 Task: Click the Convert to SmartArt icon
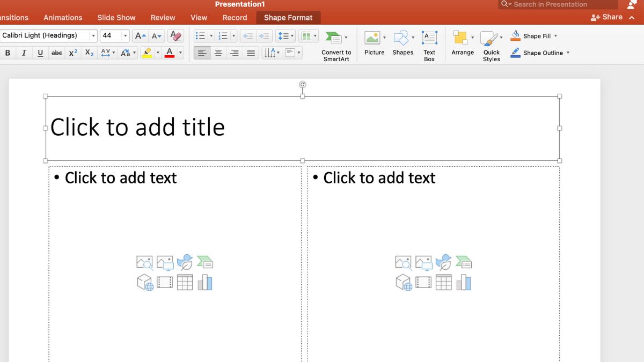[334, 39]
